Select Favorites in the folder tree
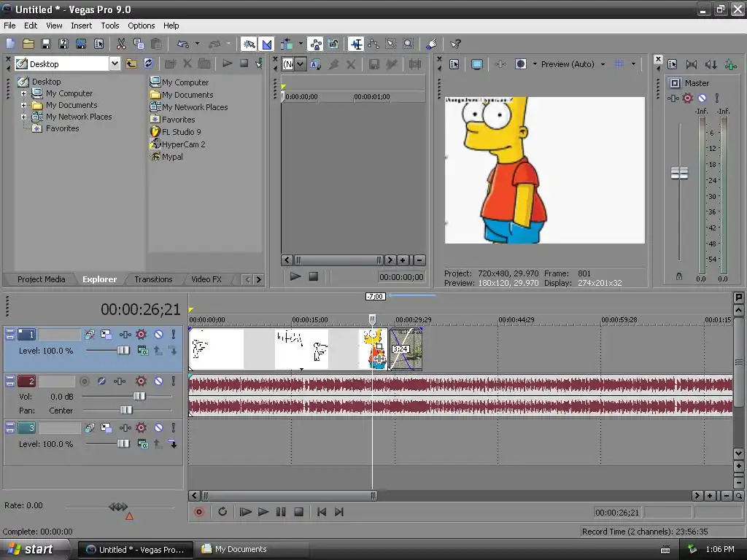The image size is (747, 560). (63, 128)
